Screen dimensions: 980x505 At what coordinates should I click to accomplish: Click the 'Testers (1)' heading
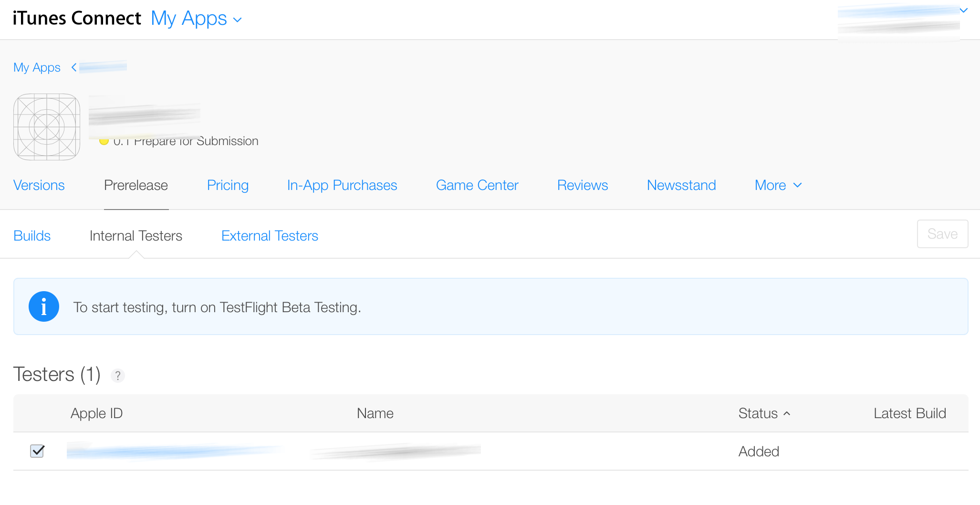(57, 374)
